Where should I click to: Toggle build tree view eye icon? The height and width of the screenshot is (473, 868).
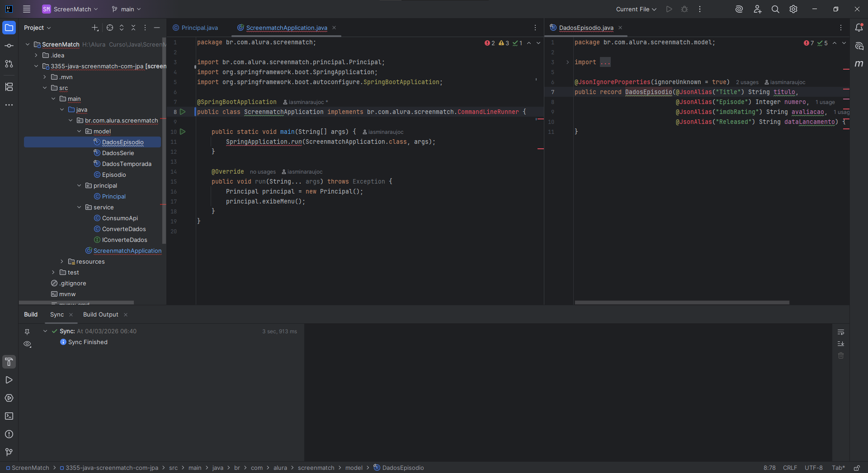point(27,344)
